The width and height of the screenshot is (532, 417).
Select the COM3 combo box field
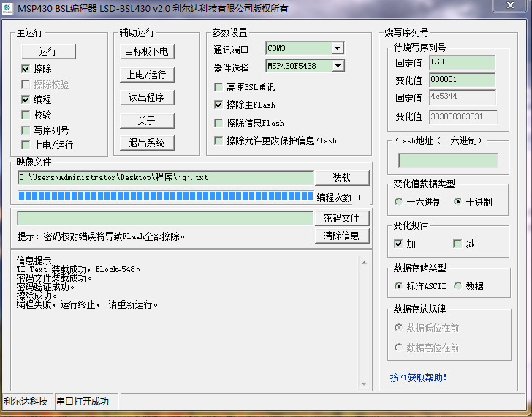(305, 48)
